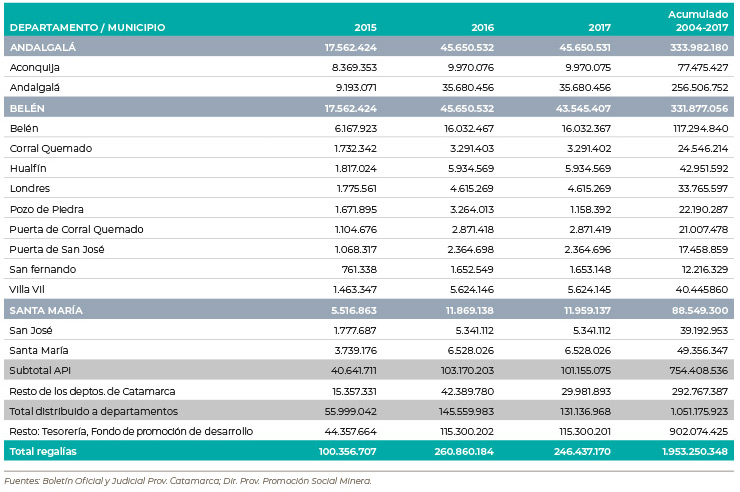Select the ANDALGALÁ department header row label

pos(42,47)
